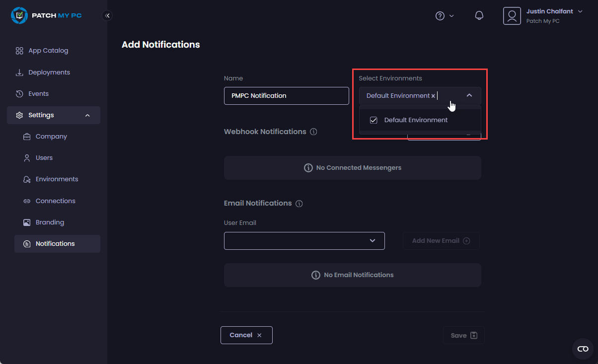Click the user profile avatar icon
The image size is (598, 364).
512,16
